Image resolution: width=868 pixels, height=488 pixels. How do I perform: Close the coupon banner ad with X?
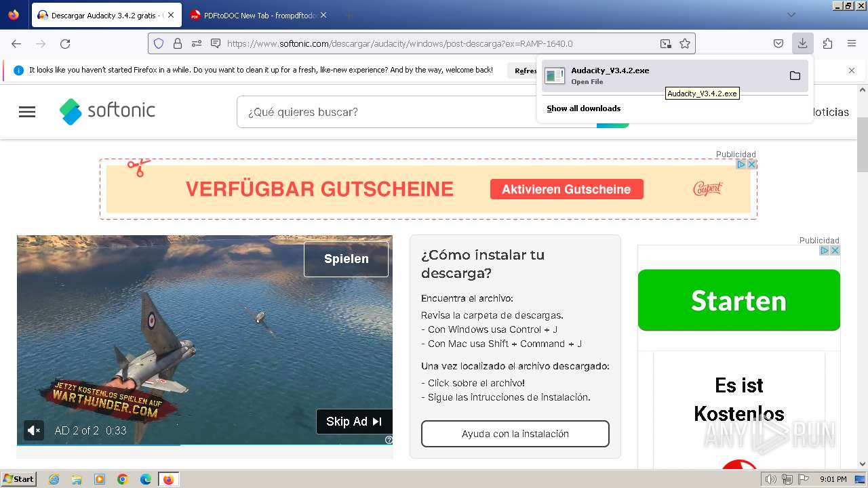click(x=751, y=164)
